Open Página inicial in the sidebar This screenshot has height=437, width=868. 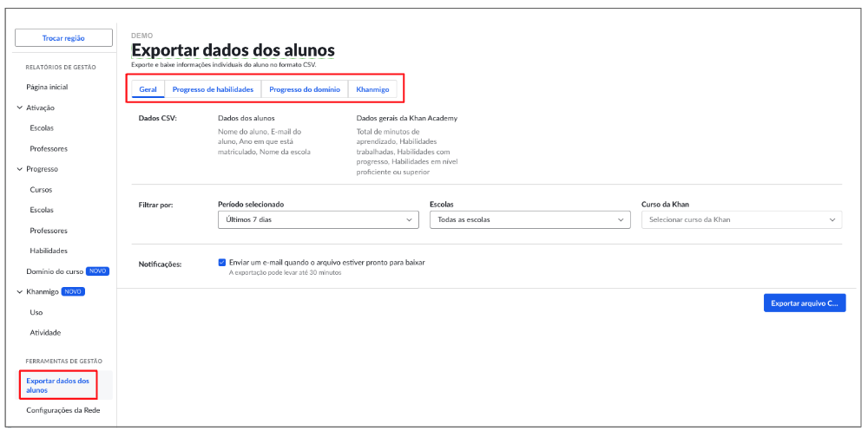(x=47, y=88)
